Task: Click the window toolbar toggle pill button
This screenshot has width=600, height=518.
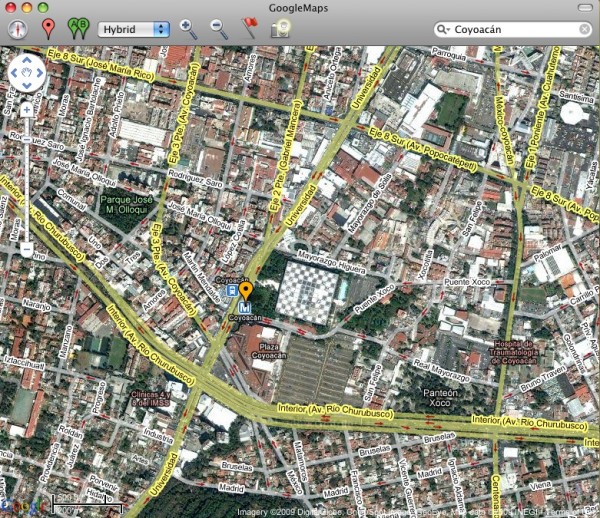Action: [x=585, y=8]
